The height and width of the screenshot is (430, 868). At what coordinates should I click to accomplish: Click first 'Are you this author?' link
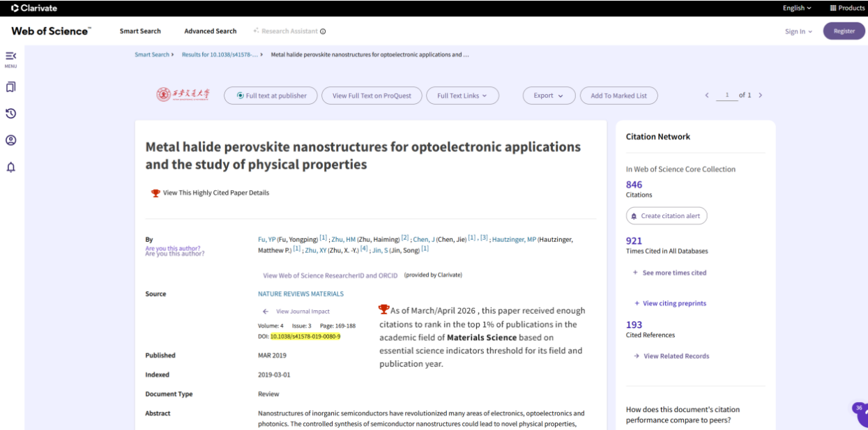click(x=172, y=248)
